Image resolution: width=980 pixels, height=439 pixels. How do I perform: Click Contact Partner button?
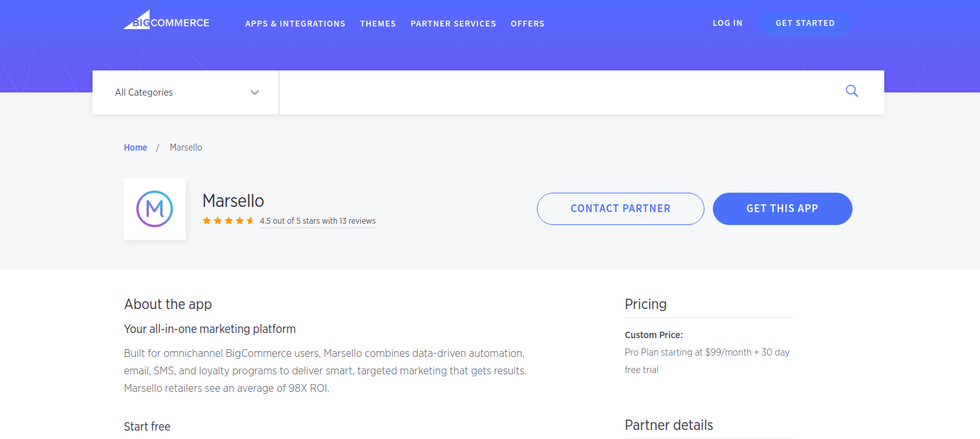coord(620,209)
